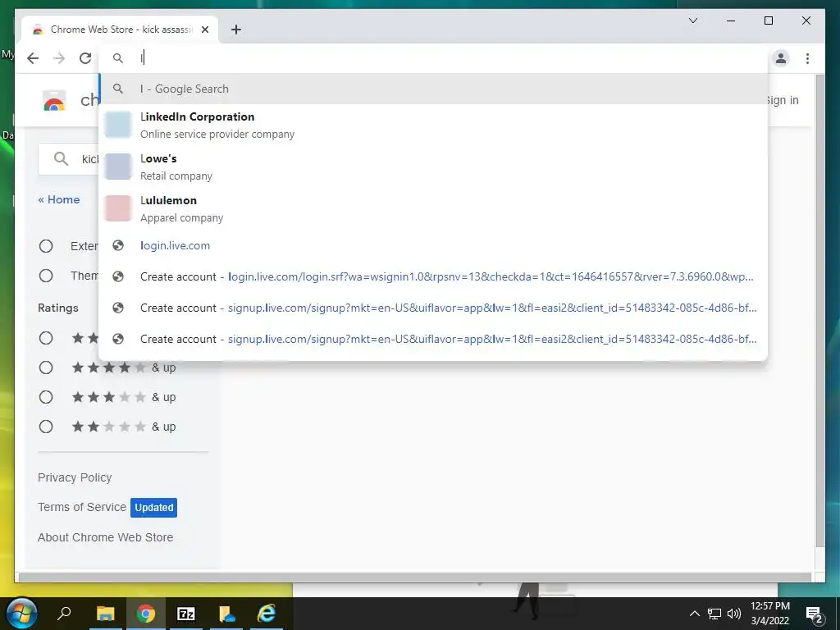Open the notification center icon
The height and width of the screenshot is (630, 840).
click(x=815, y=614)
